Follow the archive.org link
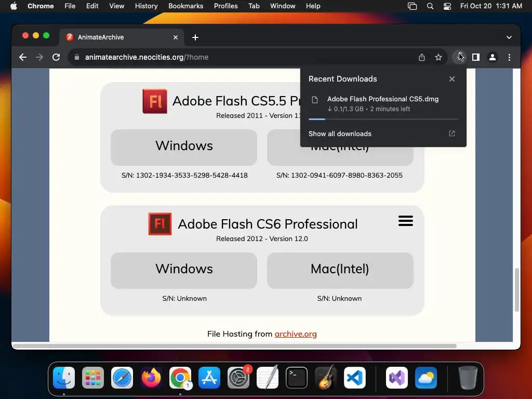 pyautogui.click(x=296, y=334)
